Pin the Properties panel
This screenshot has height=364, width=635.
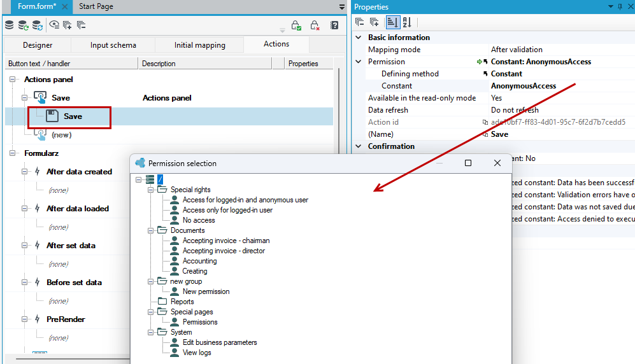[620, 6]
